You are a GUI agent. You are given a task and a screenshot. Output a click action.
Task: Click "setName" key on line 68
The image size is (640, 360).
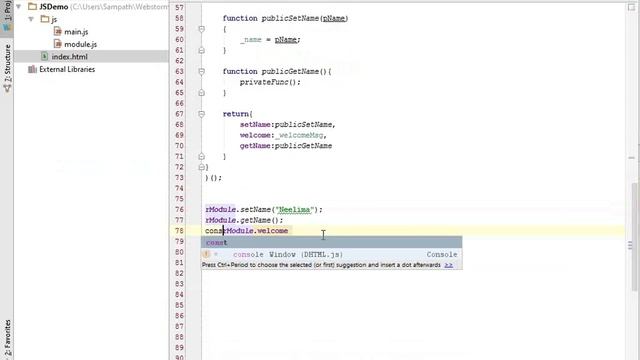[x=256, y=124]
